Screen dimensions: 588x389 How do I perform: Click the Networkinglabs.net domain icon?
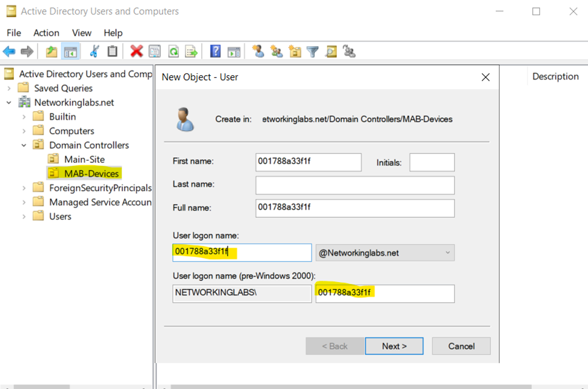[24, 102]
